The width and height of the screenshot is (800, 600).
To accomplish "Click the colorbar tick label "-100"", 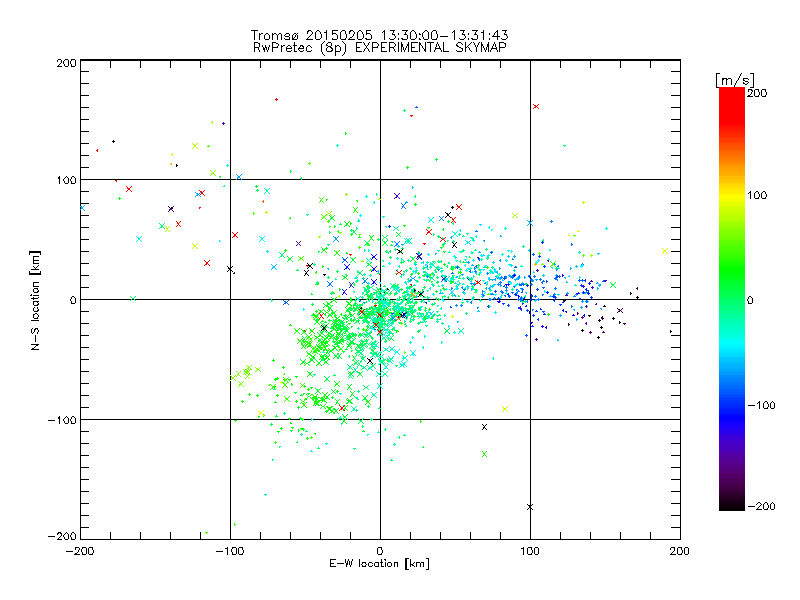I will pos(761,405).
